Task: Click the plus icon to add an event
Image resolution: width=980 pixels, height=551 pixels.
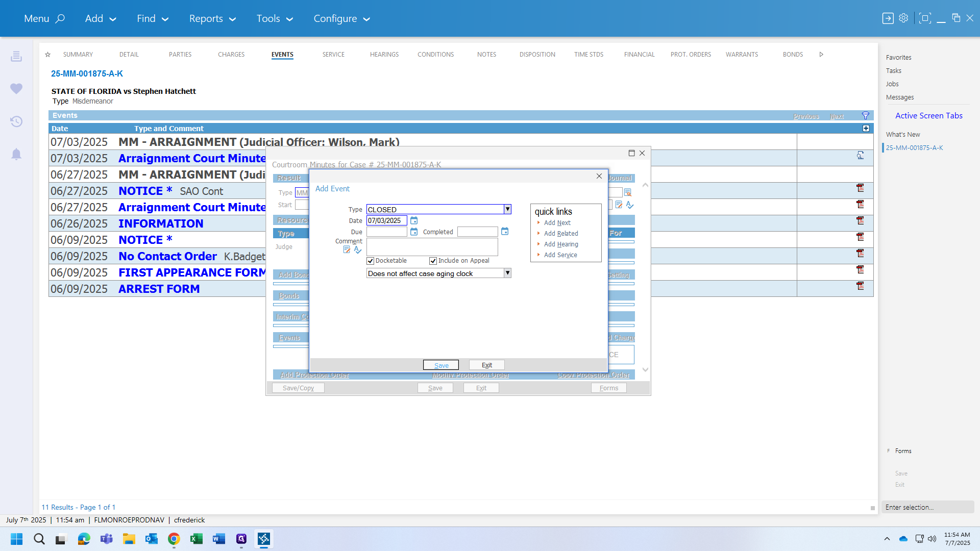Action: pyautogui.click(x=866, y=129)
